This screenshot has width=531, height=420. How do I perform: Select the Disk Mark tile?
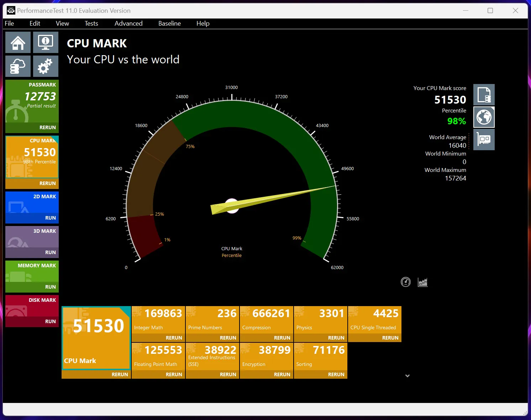click(32, 306)
